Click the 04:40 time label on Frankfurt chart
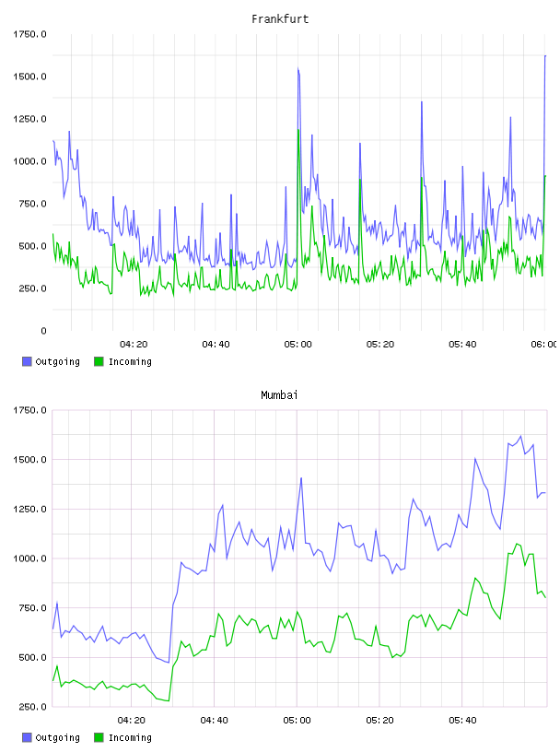 [216, 345]
